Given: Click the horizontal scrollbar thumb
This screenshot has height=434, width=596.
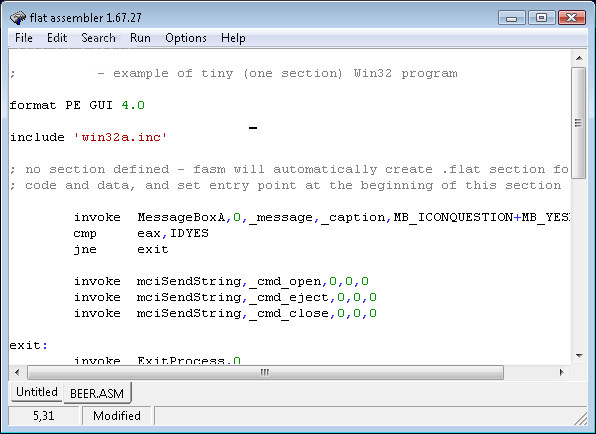Looking at the screenshot, I should coord(265,372).
